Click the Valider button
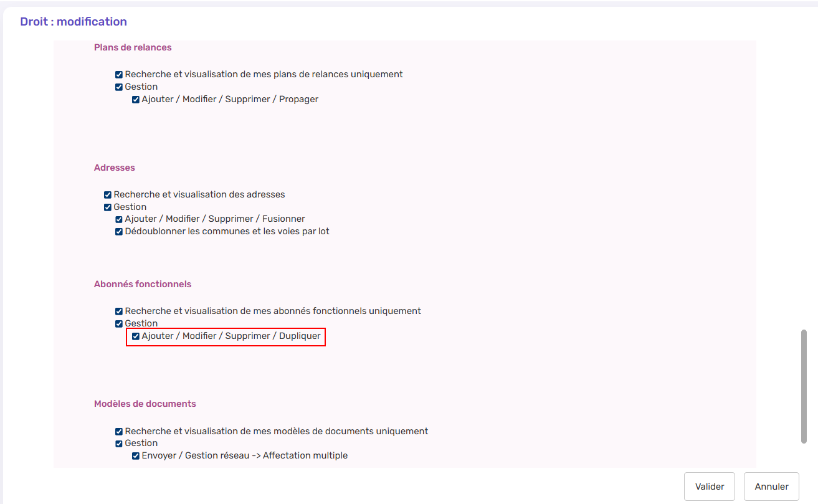Screen dimensions: 818x504 [x=709, y=487]
